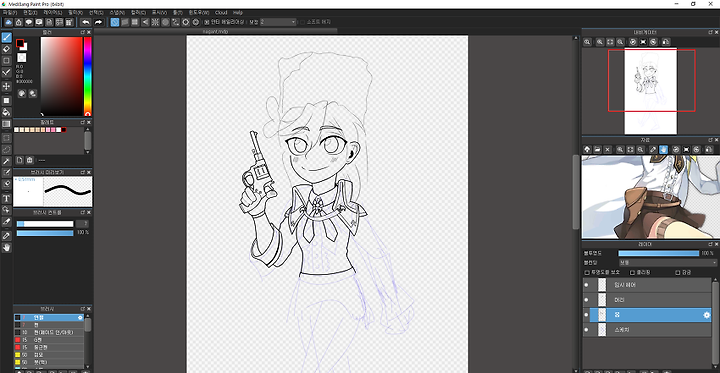Screen dimensions: 720x373
Task: Click eyedropper icon in reference panel
Action: pyautogui.click(x=653, y=150)
